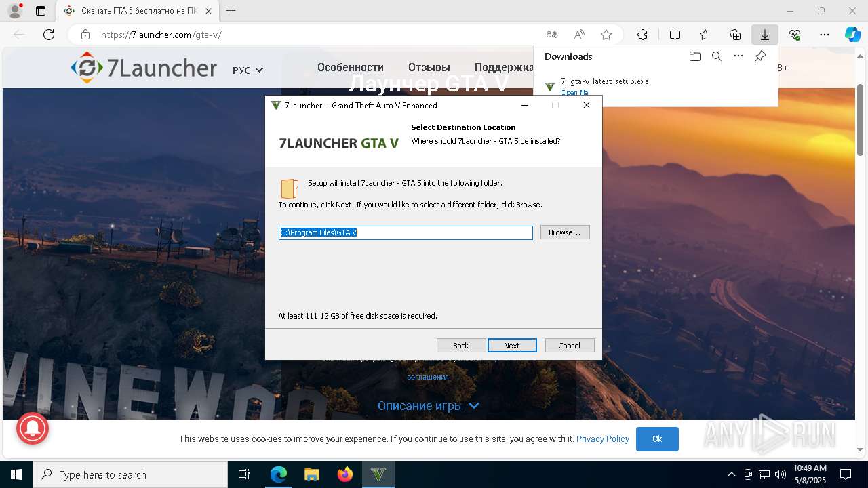
Task: Open Edge browser essentials icon
Action: coord(795,35)
